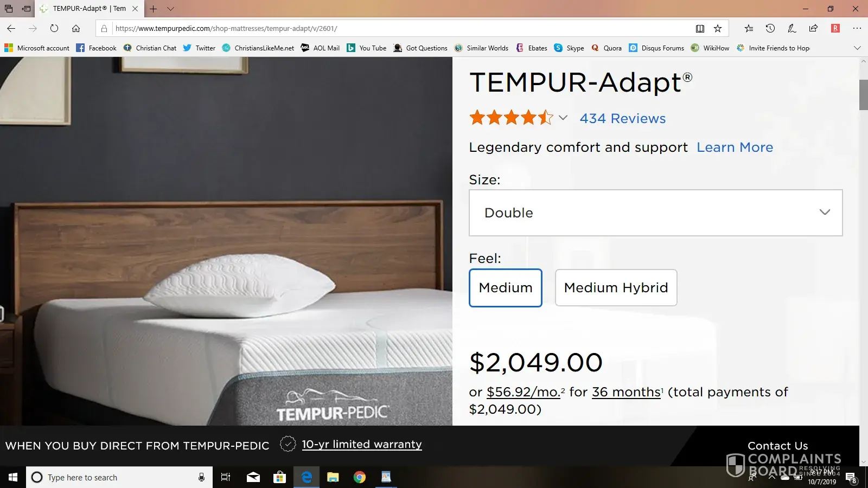The image size is (868, 488).
Task: Open Google Chrome from the taskbar
Action: pyautogui.click(x=359, y=477)
